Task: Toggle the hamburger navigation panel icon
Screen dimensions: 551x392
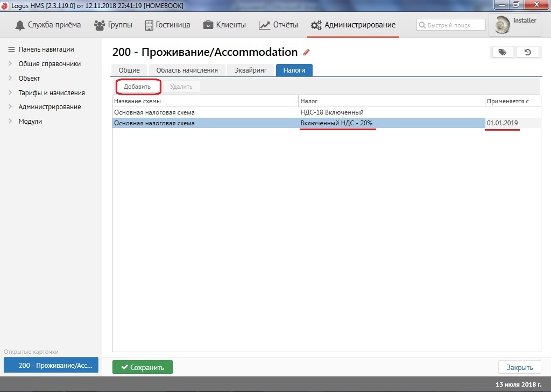Action: pyautogui.click(x=11, y=49)
